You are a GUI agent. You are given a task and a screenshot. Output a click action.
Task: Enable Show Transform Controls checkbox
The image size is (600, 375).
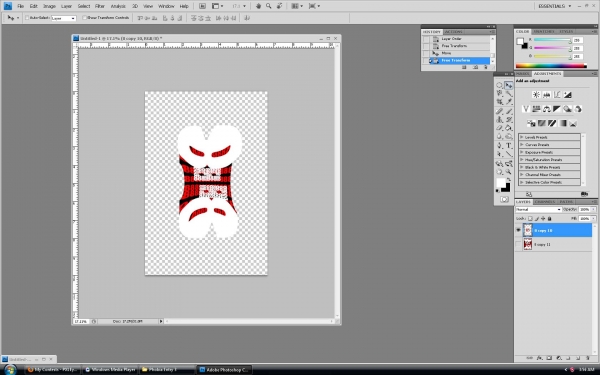click(85, 18)
